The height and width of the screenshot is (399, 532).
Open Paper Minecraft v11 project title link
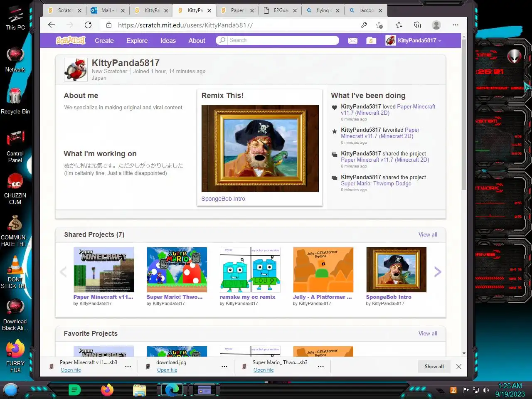point(103,297)
